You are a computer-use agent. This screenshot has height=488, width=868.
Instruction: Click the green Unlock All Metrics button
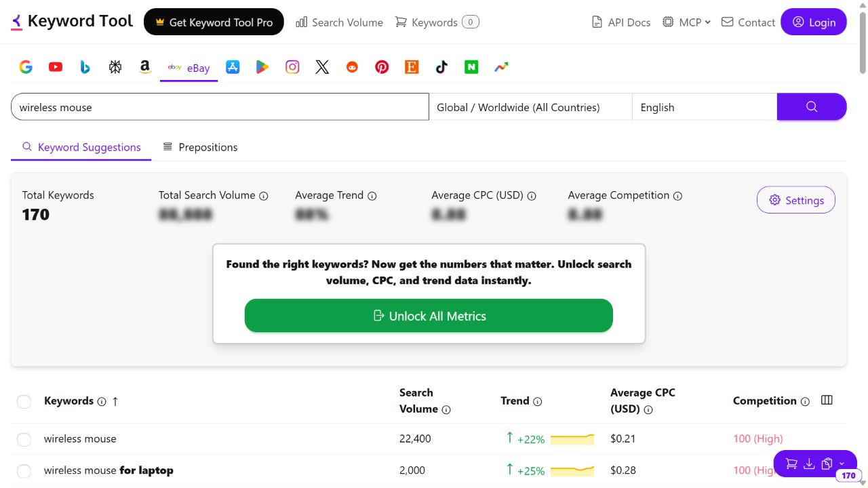(x=429, y=316)
